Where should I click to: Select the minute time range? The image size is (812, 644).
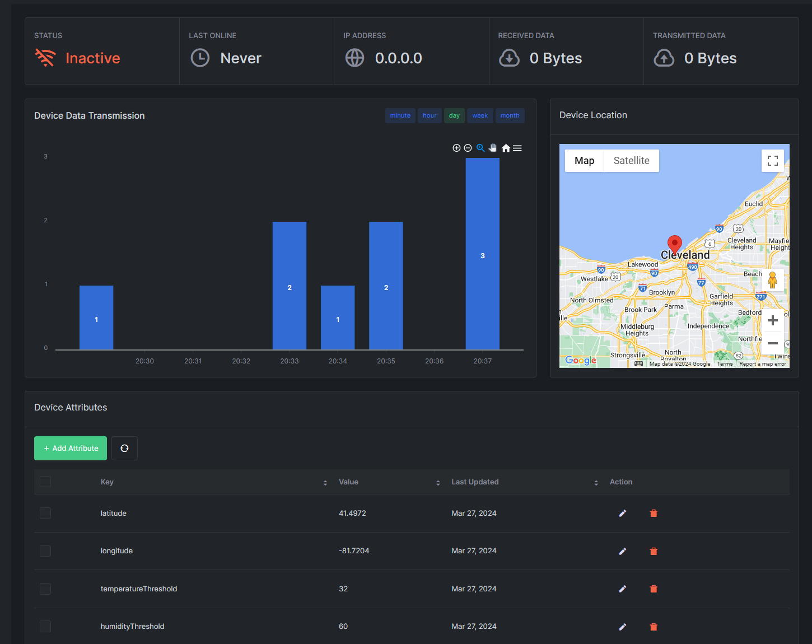tap(400, 115)
